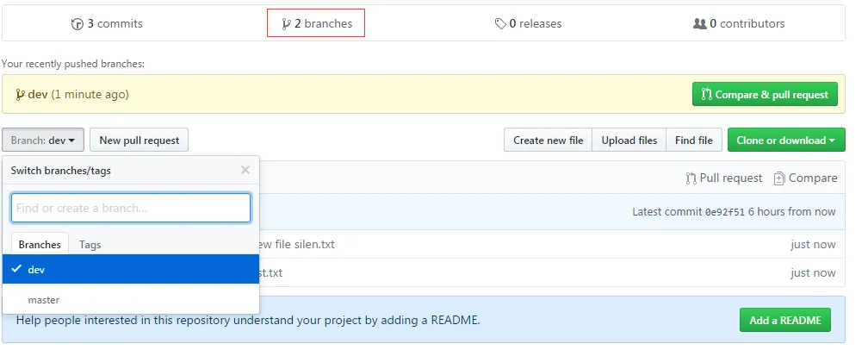
Task: Click the branch icon next to recently pushed dev
Action: [x=21, y=94]
